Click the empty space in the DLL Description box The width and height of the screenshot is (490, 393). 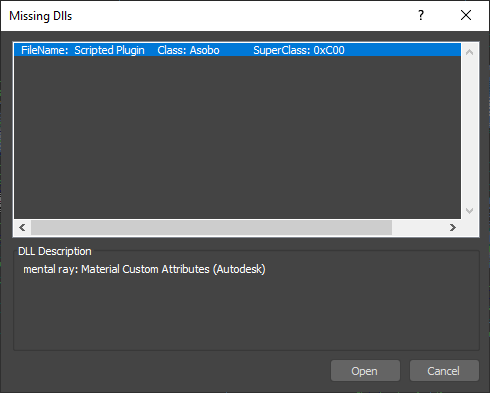point(246,312)
